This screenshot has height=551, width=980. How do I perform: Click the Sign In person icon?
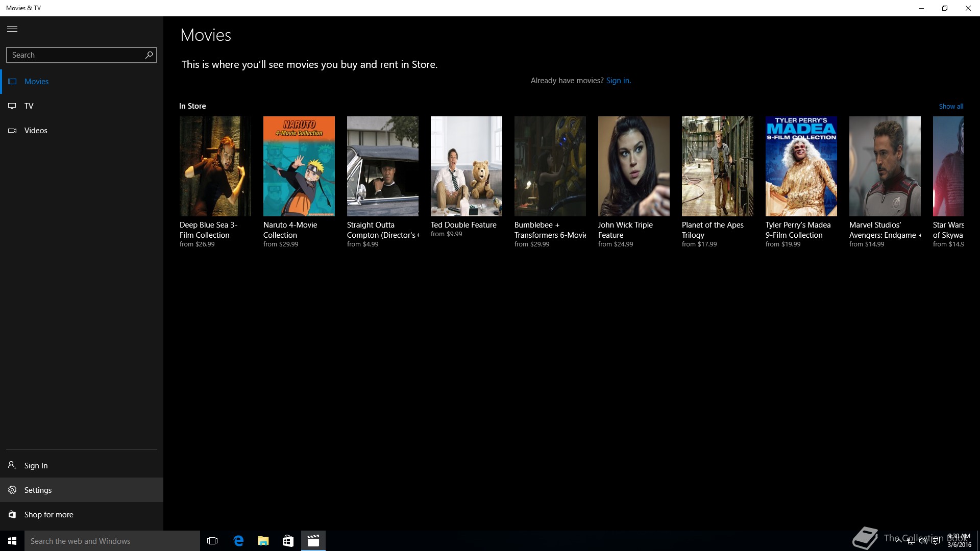point(12,465)
